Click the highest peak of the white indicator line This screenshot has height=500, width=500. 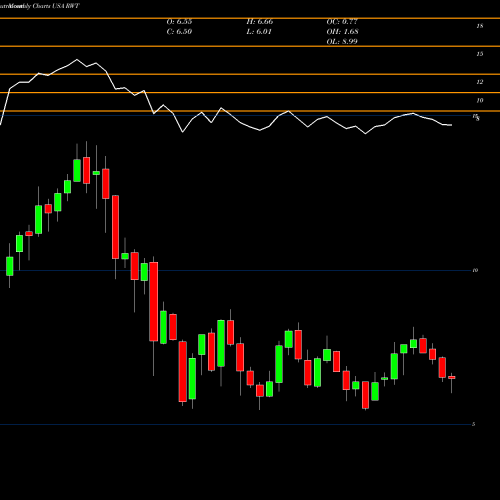click(x=77, y=60)
